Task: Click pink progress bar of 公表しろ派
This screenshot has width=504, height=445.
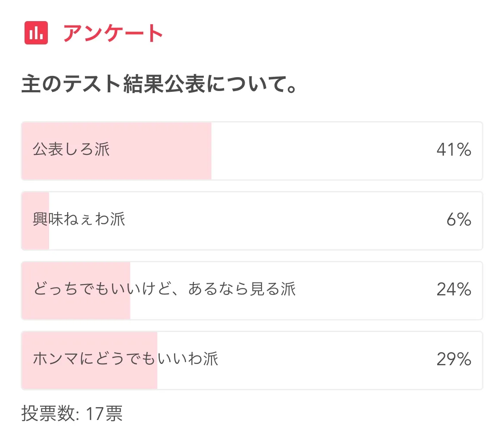Action: point(116,151)
